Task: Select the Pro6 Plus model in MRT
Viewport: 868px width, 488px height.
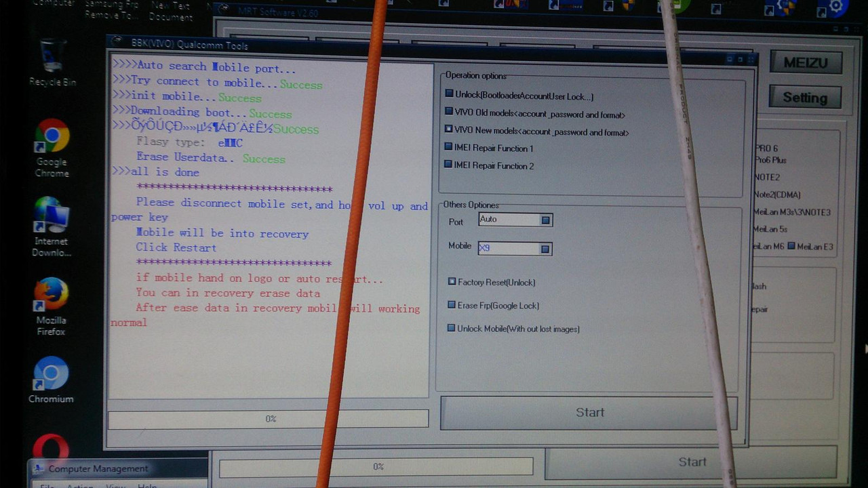Action: point(770,160)
